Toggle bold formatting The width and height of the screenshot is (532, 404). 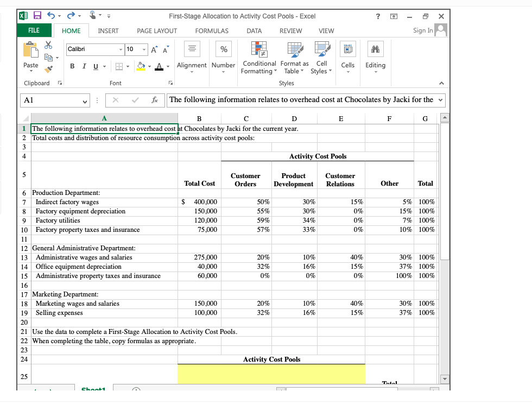[x=72, y=66]
